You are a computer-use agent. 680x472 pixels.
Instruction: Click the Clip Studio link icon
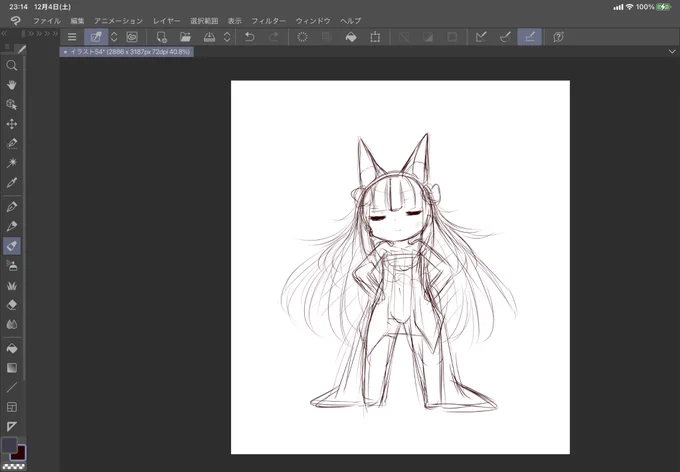(132, 37)
